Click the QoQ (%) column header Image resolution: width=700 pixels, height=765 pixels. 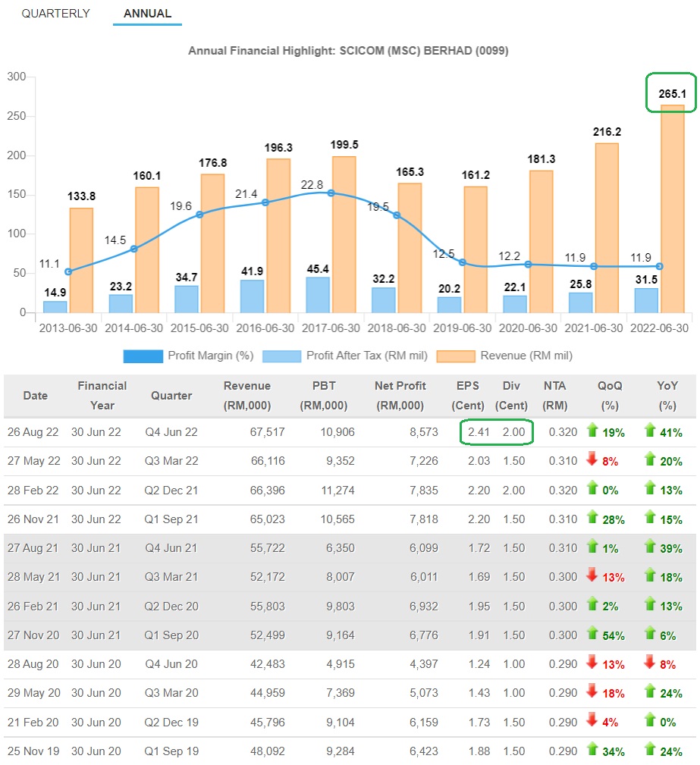610,396
